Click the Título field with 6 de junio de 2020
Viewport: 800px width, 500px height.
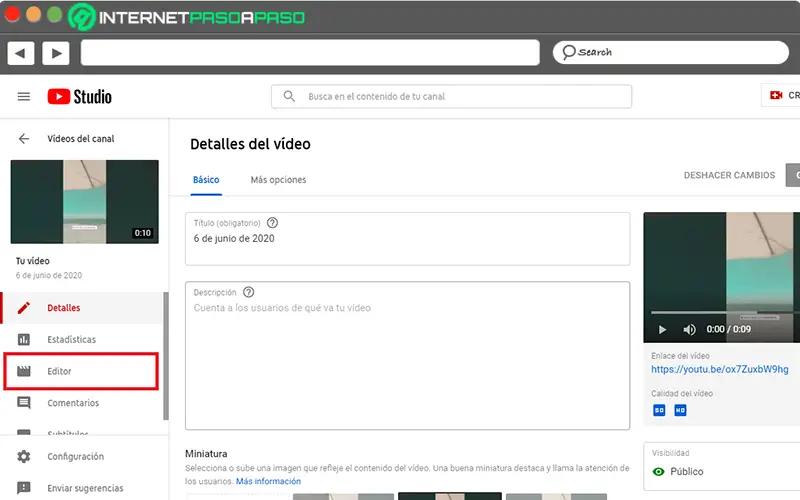408,239
